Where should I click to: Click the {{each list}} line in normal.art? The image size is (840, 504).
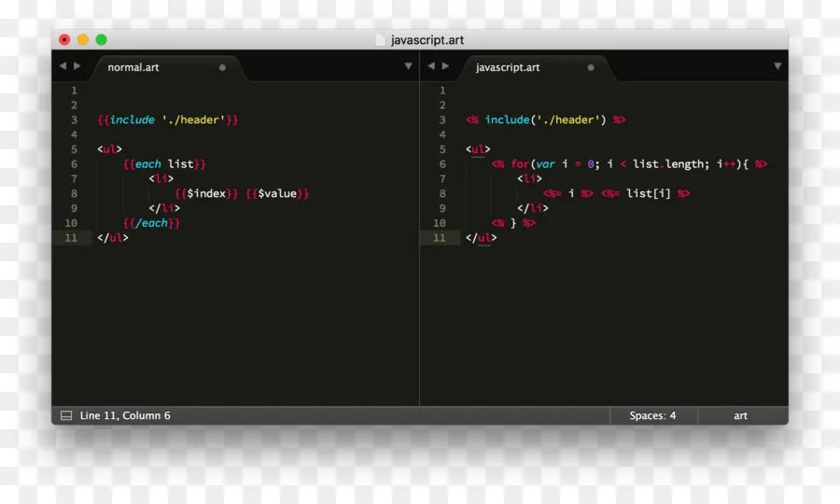pos(164,164)
